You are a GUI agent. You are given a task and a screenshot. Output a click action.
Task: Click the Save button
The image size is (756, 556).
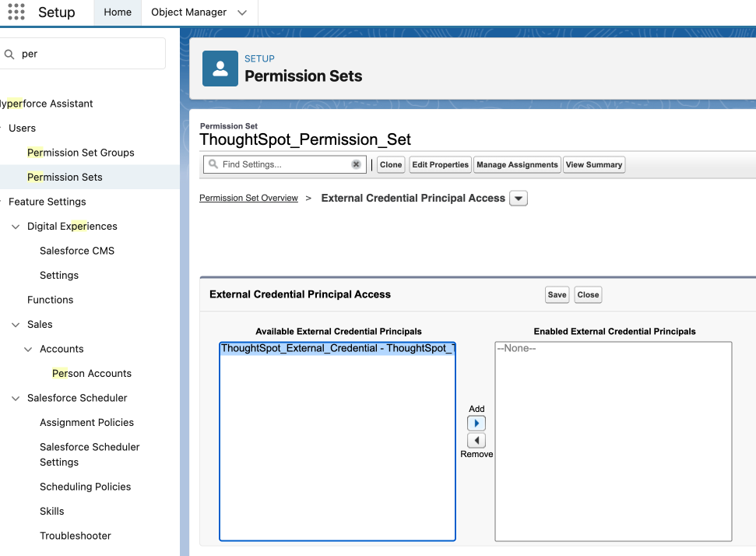coord(557,294)
